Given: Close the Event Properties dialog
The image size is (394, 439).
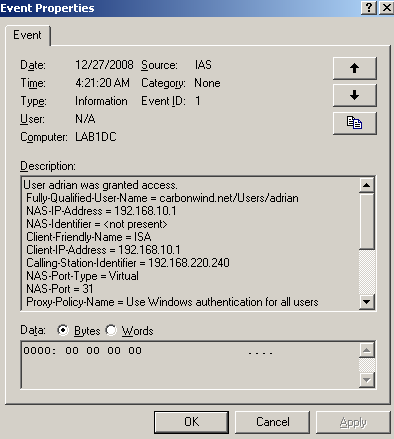Looking at the screenshot, I should 387,7.
